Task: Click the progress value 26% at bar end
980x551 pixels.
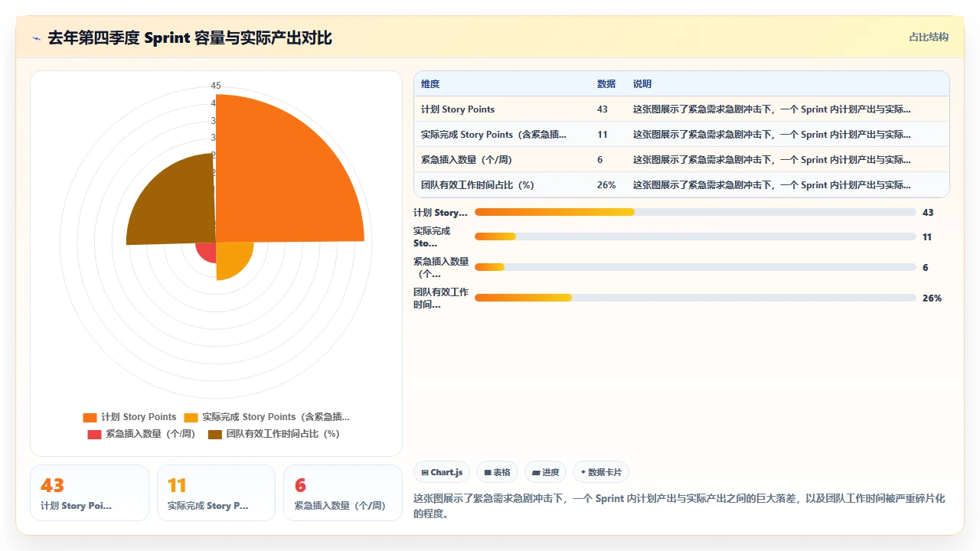Action: pyautogui.click(x=932, y=298)
